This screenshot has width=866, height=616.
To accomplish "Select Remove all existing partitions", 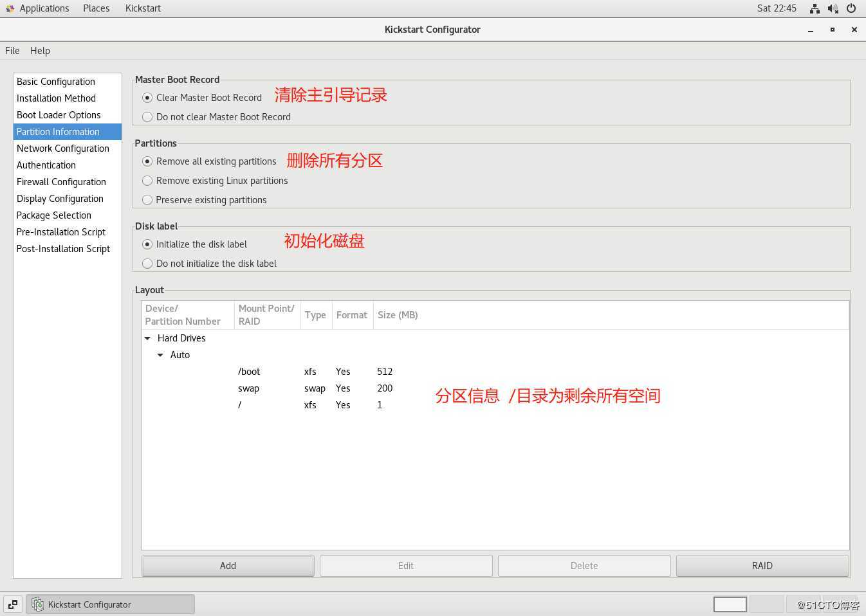I will pyautogui.click(x=147, y=161).
